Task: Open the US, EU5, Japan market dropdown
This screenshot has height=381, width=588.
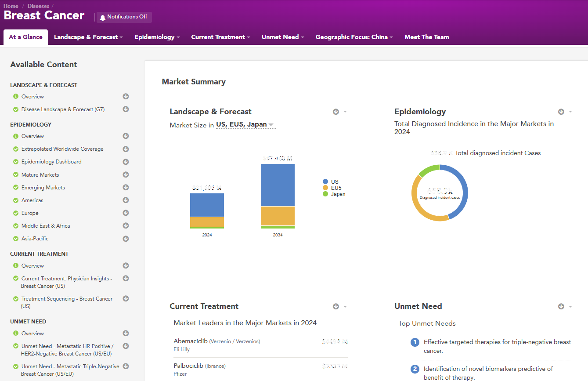Action: tap(245, 125)
